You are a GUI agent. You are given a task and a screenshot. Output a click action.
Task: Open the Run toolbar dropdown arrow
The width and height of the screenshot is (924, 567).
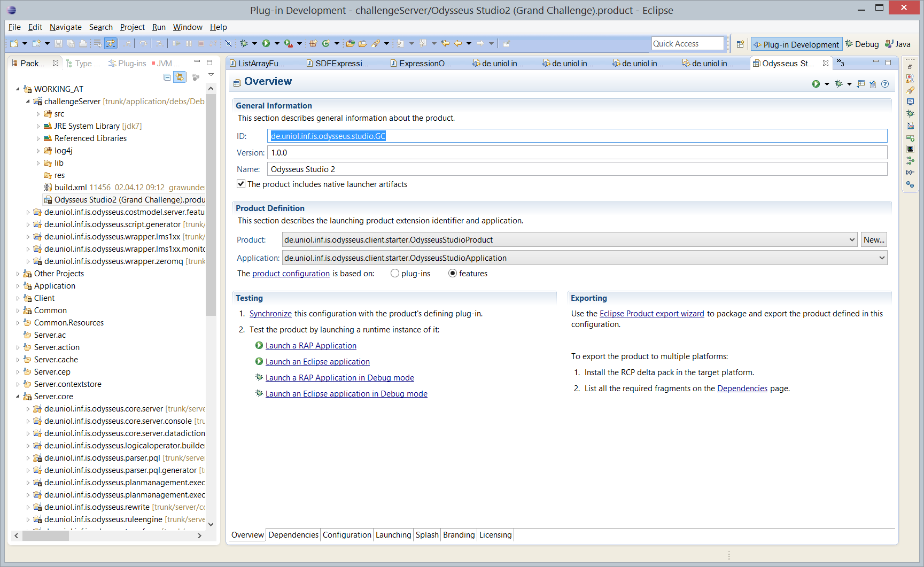pyautogui.click(x=276, y=44)
